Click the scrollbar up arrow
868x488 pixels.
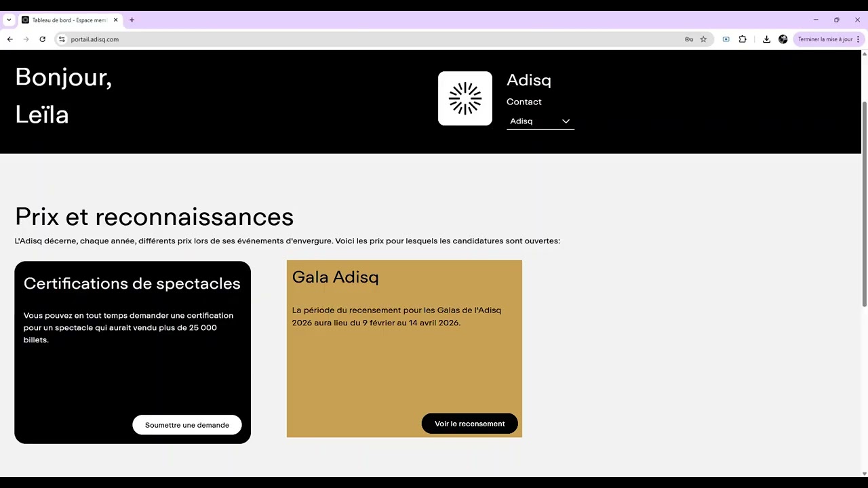point(864,54)
